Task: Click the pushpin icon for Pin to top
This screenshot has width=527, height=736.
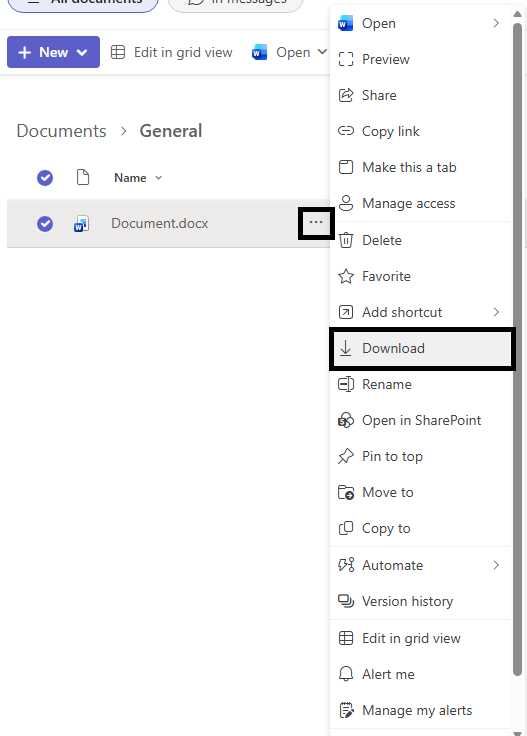Action: click(x=346, y=456)
